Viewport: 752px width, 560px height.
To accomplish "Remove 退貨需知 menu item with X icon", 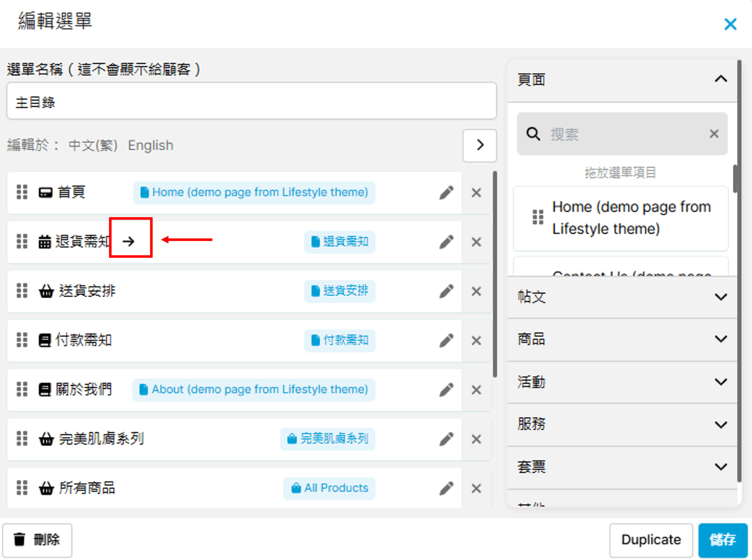I will [476, 242].
